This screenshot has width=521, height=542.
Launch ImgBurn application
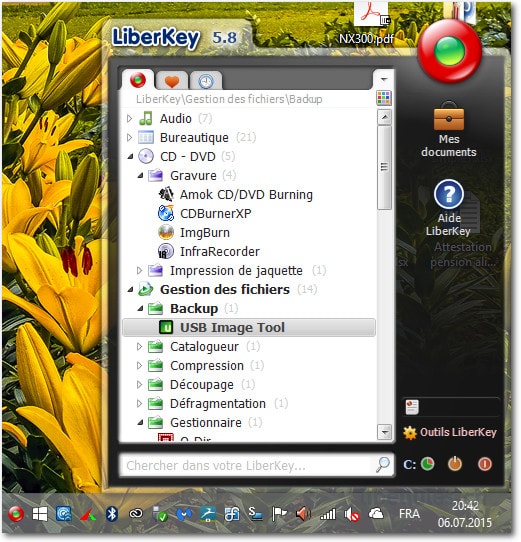(205, 233)
